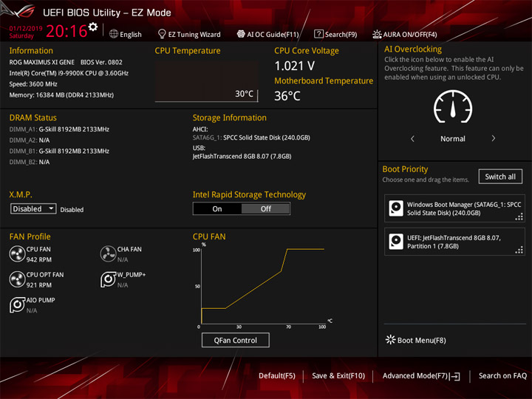Click the DIMM_B1 G-Skill 8192MB entry
The width and height of the screenshot is (532, 399).
click(59, 151)
